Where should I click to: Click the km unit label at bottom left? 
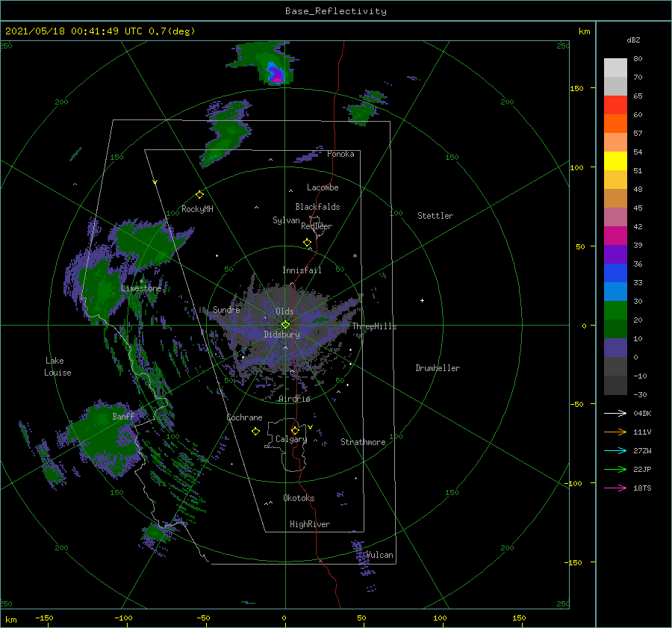[x=10, y=620]
